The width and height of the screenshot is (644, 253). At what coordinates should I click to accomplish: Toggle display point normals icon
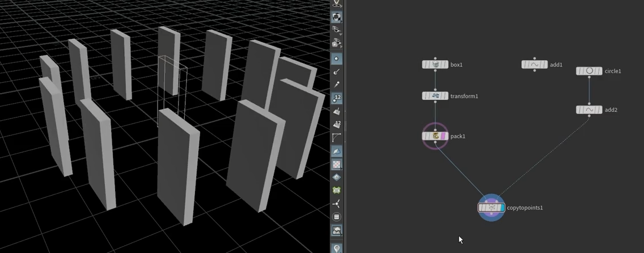pos(336,72)
